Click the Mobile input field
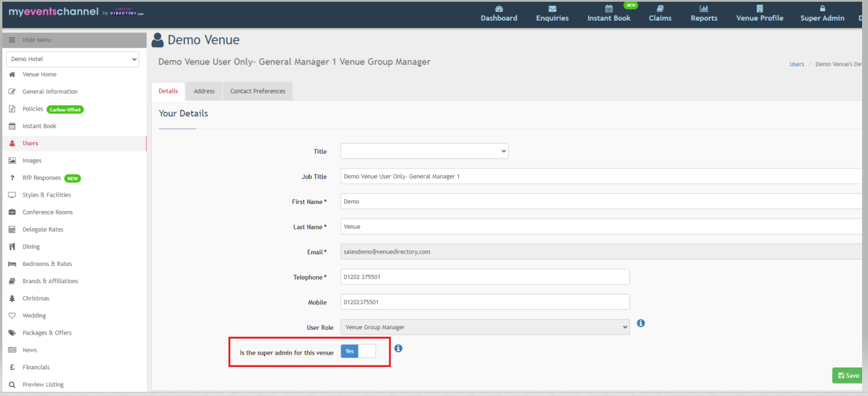This screenshot has height=396, width=868. tap(485, 302)
